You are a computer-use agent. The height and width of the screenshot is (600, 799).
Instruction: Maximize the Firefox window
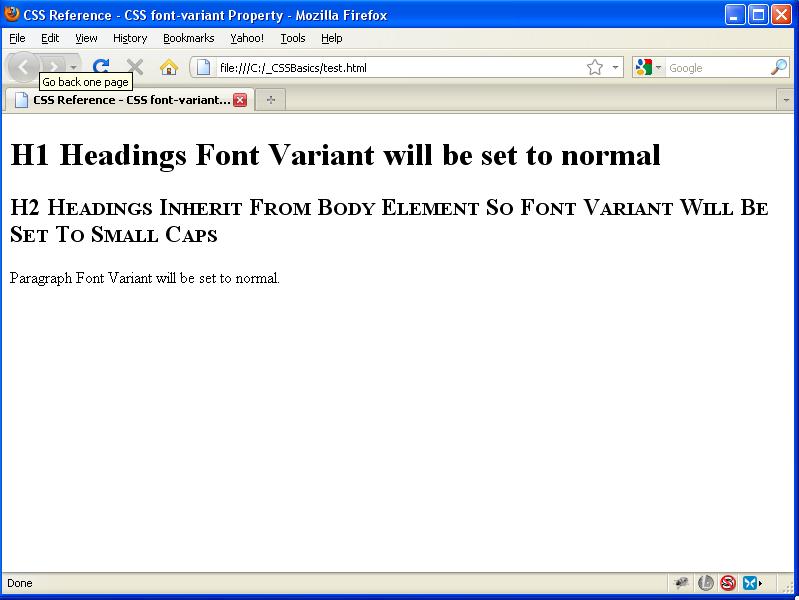758,15
